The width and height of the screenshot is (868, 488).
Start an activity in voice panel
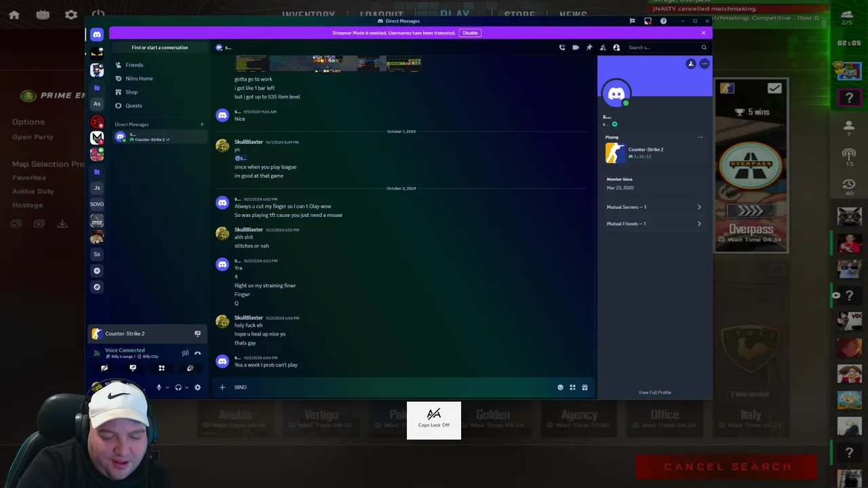(x=161, y=368)
